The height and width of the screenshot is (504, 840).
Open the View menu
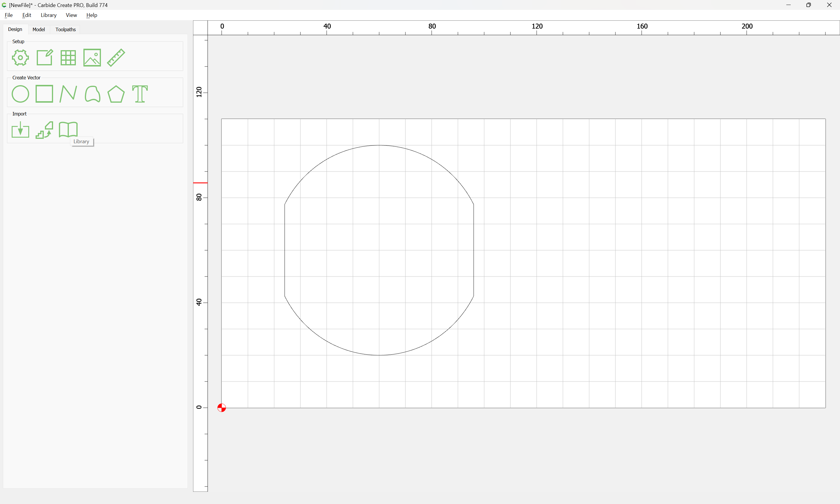[x=71, y=15]
